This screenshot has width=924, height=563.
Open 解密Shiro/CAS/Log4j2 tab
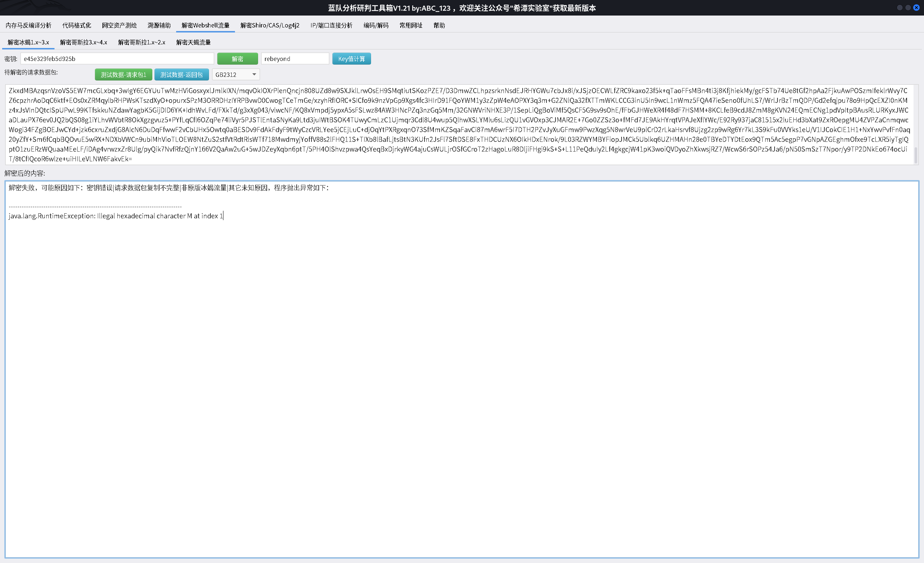coord(270,25)
